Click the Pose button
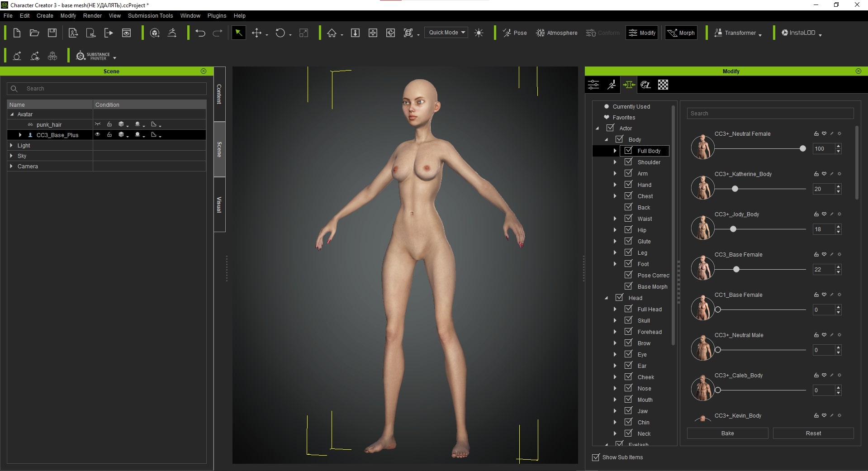Viewport: 868px width, 471px height. click(x=515, y=33)
